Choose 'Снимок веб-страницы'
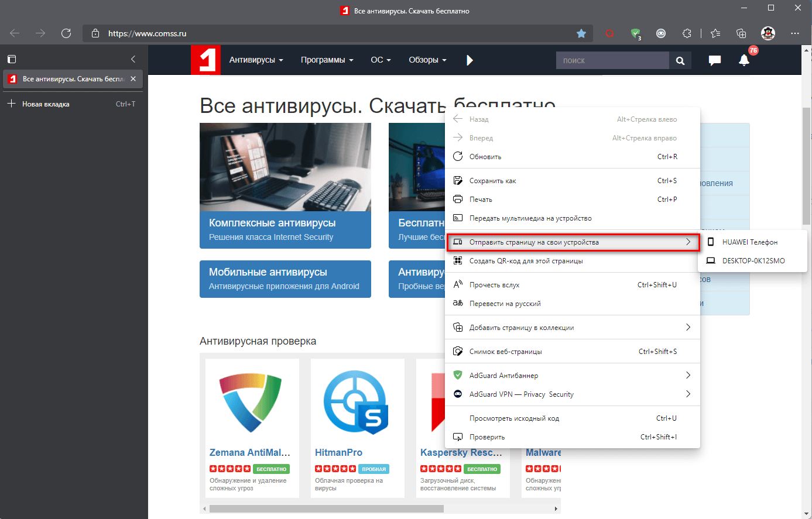 573,352
